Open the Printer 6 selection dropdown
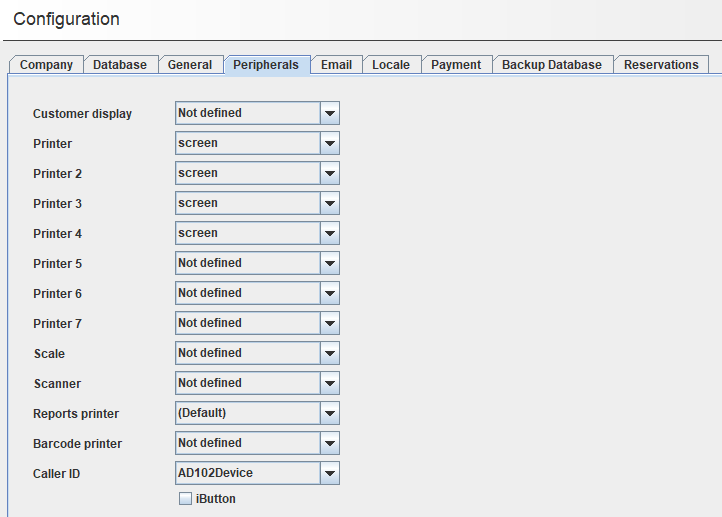 [x=329, y=293]
